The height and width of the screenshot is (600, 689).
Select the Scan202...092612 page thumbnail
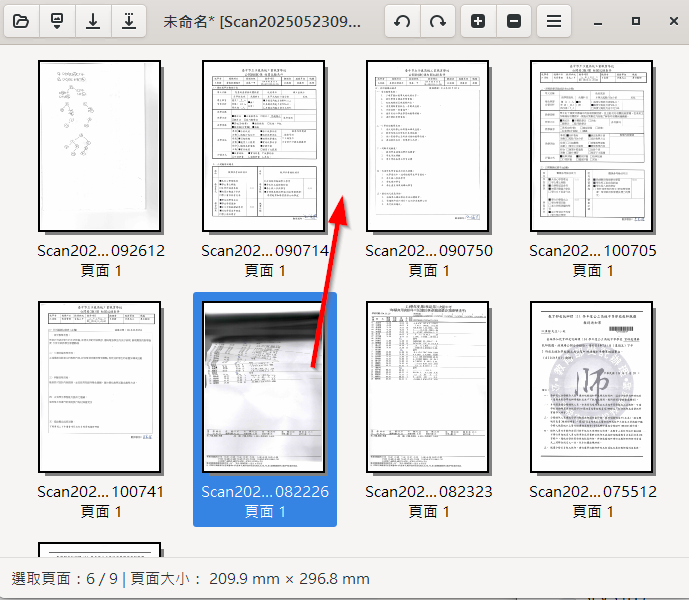(100, 146)
